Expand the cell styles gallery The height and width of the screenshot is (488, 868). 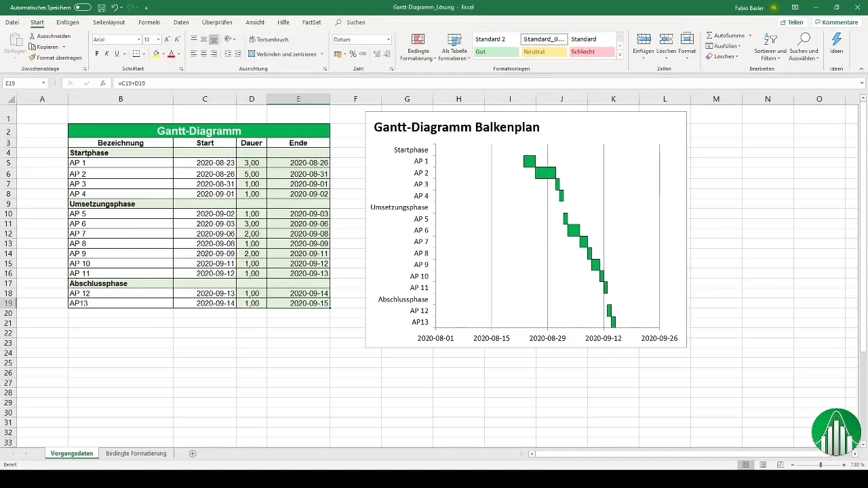(x=620, y=56)
